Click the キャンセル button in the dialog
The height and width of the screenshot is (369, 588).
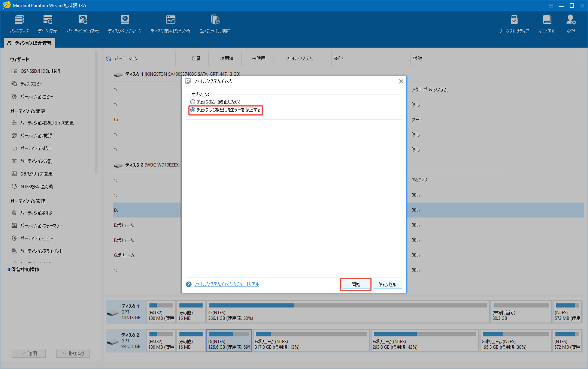387,284
